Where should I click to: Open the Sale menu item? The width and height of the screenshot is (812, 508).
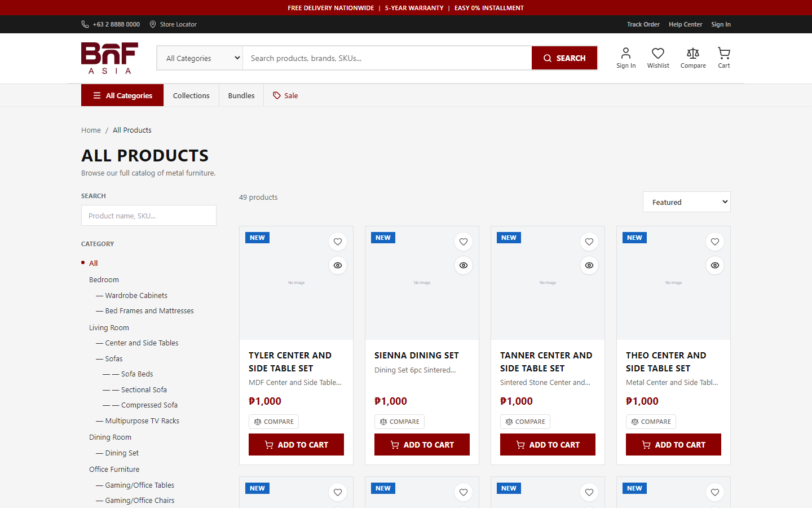click(x=285, y=95)
